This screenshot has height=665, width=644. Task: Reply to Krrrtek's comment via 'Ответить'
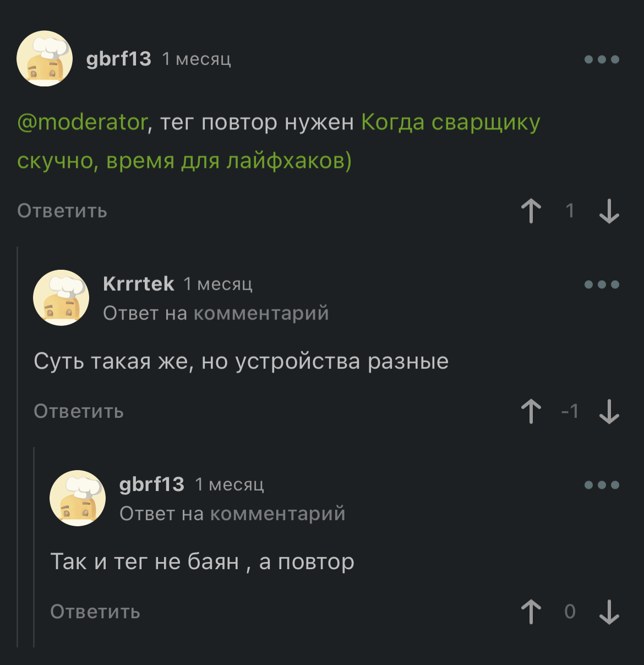point(79,411)
